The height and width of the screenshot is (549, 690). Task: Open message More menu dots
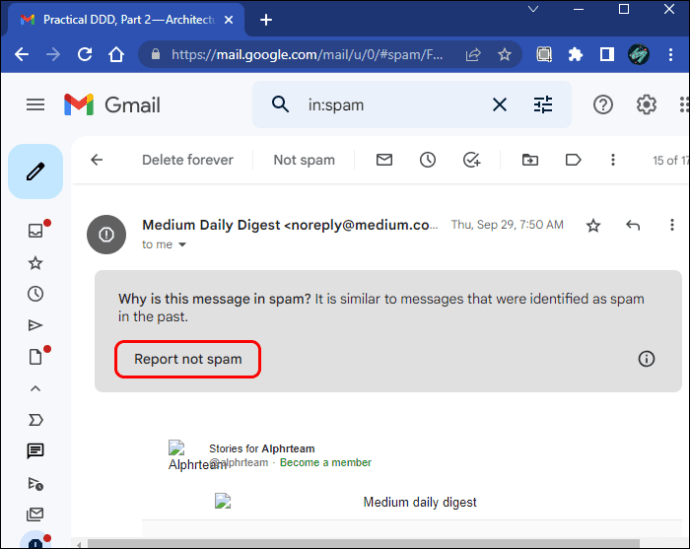672,225
